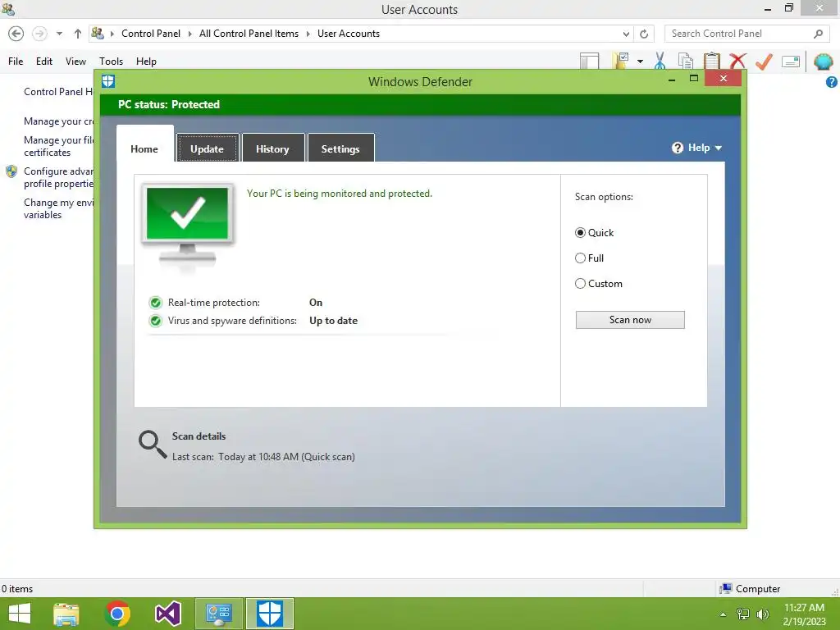The height and width of the screenshot is (630, 840).
Task: Click the Forward navigation arrow
Action: 39,34
